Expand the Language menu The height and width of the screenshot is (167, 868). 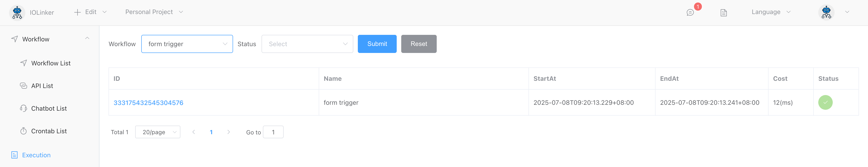pos(771,12)
